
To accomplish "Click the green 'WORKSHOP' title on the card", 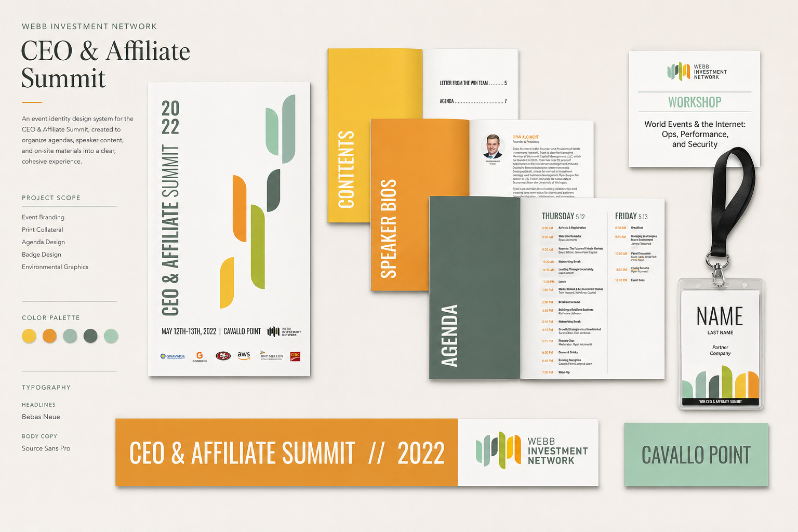I will [x=695, y=102].
